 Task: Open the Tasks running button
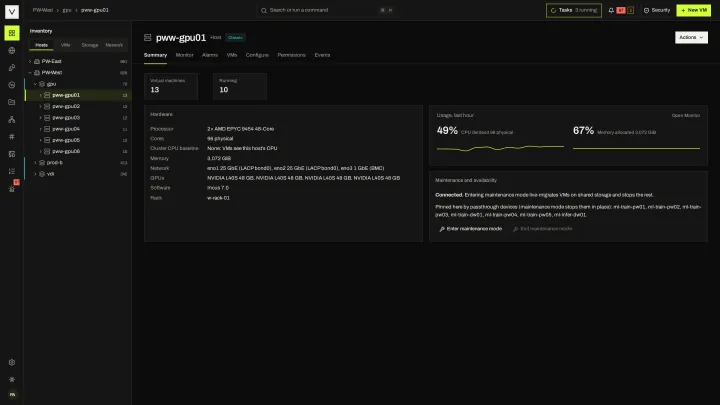tap(574, 10)
